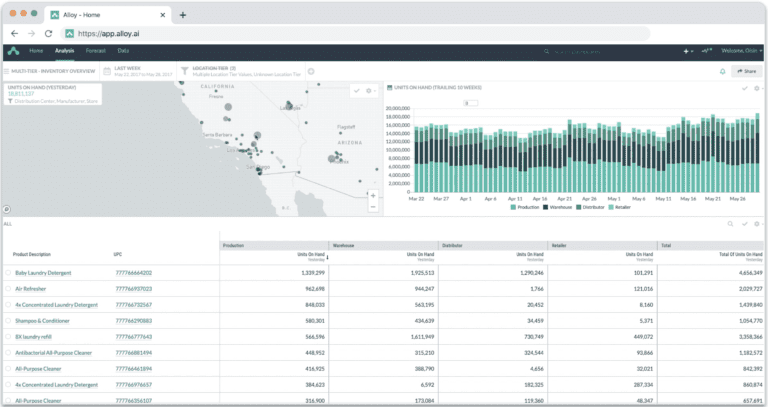The height and width of the screenshot is (407, 768).
Task: Open the Data tab
Action: pos(123,50)
